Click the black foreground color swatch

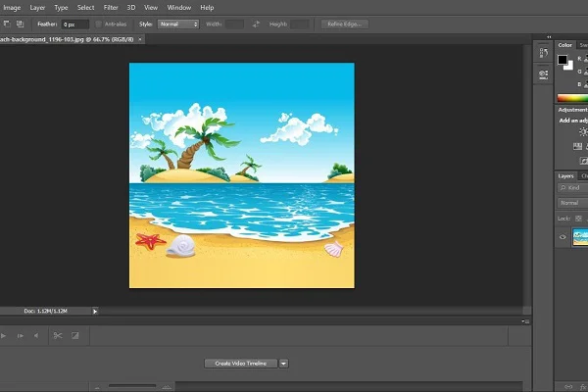click(x=563, y=60)
